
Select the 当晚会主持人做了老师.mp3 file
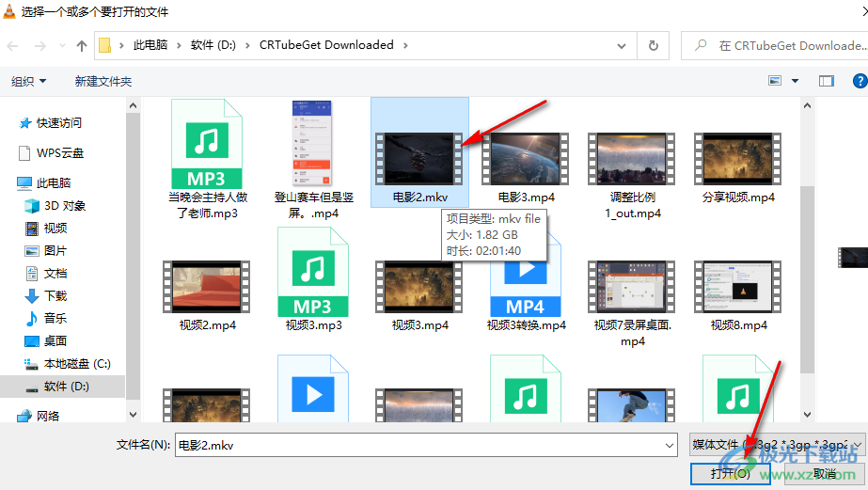tap(207, 160)
